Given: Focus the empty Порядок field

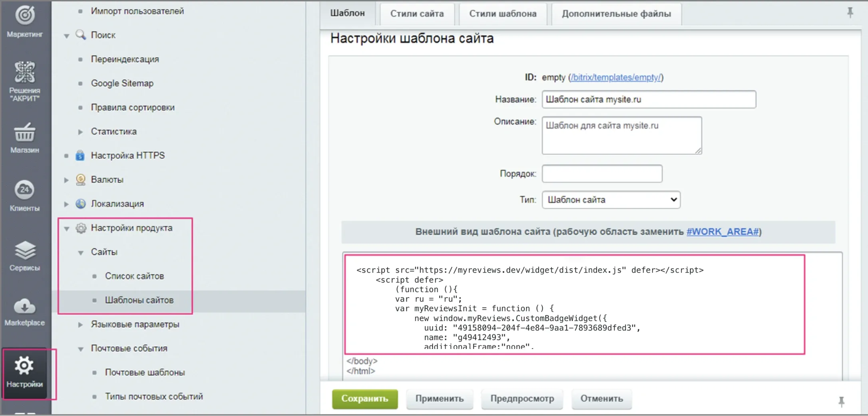Looking at the screenshot, I should pos(602,174).
